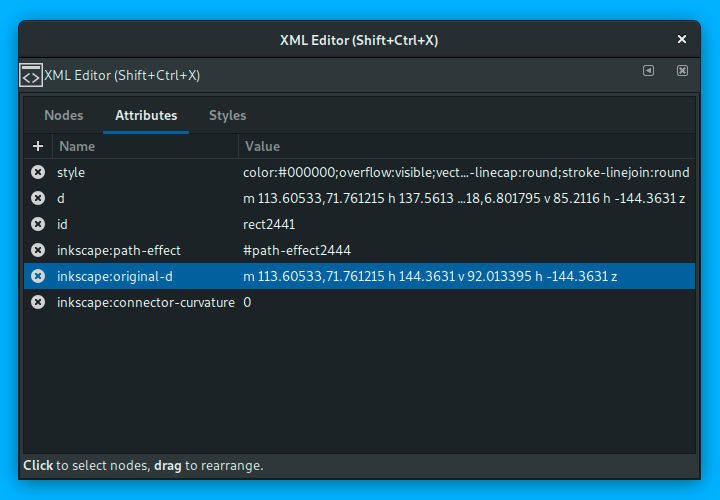Close the docked XML Editor panel icon
The height and width of the screenshot is (500, 720).
682,71
